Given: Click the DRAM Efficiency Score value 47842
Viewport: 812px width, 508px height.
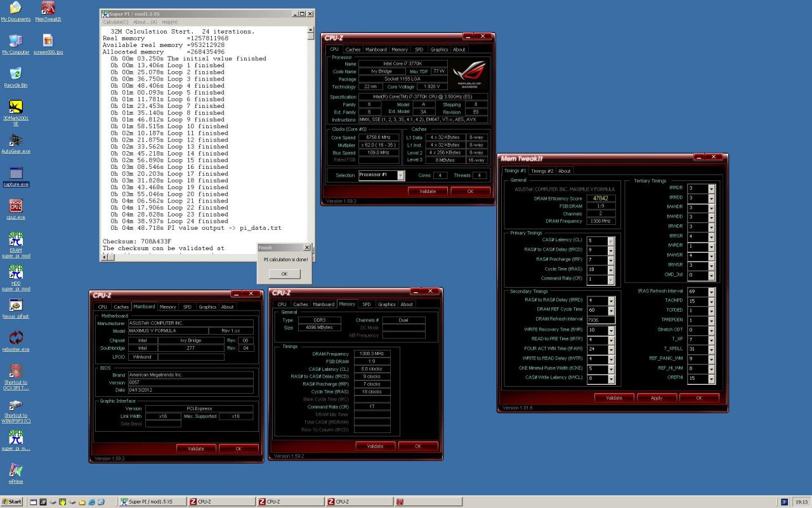Looking at the screenshot, I should tap(601, 198).
